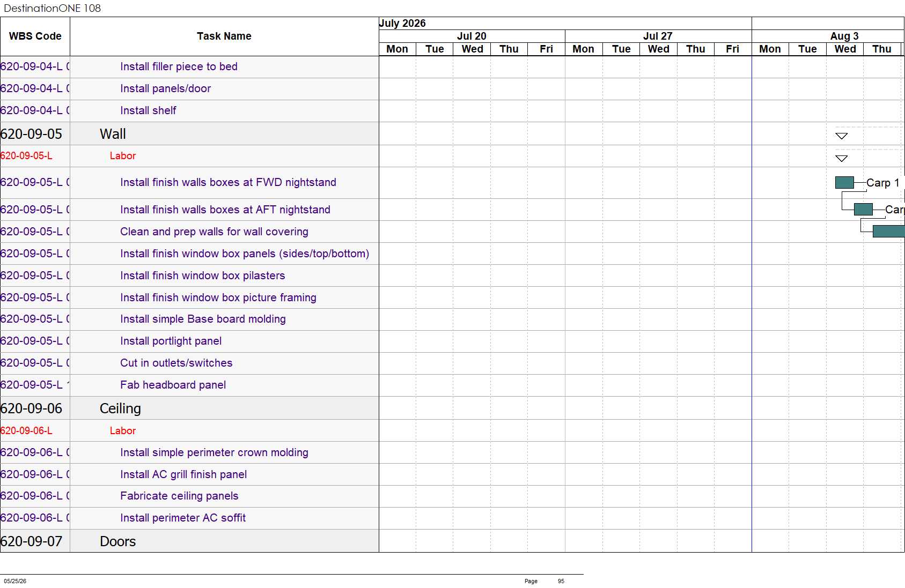Image resolution: width=905 pixels, height=588 pixels.
Task: Select the Aug 3 week header
Action: [844, 36]
